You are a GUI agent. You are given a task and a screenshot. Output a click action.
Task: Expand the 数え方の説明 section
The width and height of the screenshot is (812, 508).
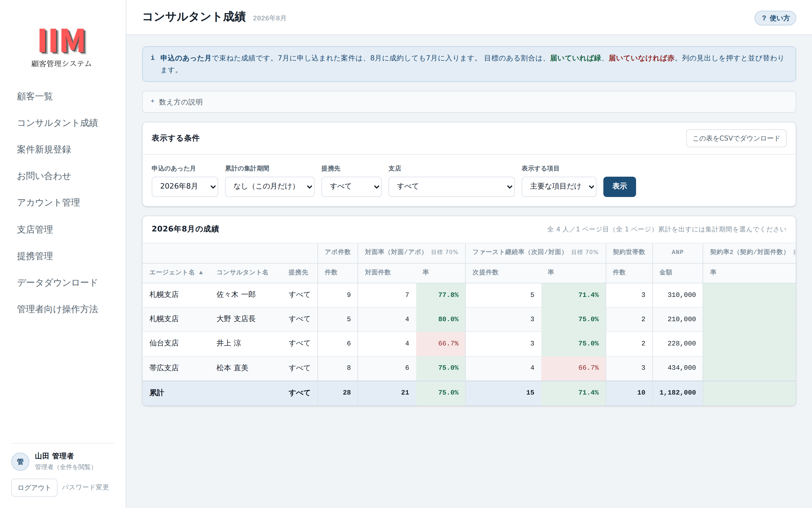click(469, 102)
